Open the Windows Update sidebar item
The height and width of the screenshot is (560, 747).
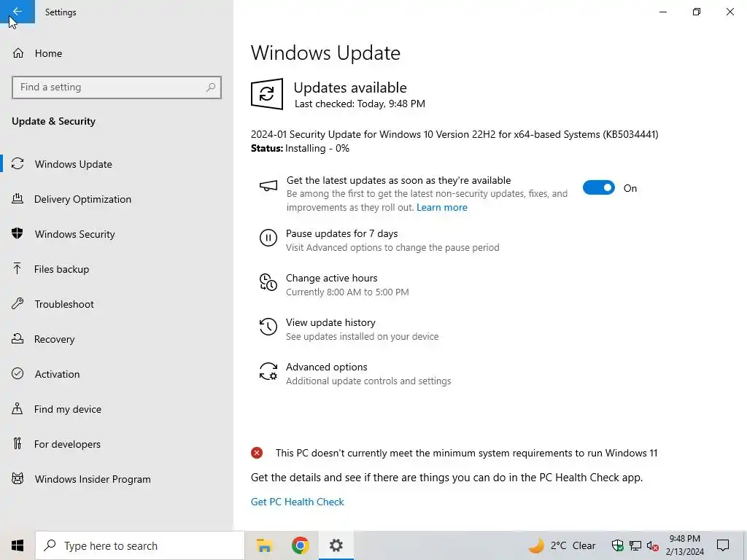click(117, 164)
